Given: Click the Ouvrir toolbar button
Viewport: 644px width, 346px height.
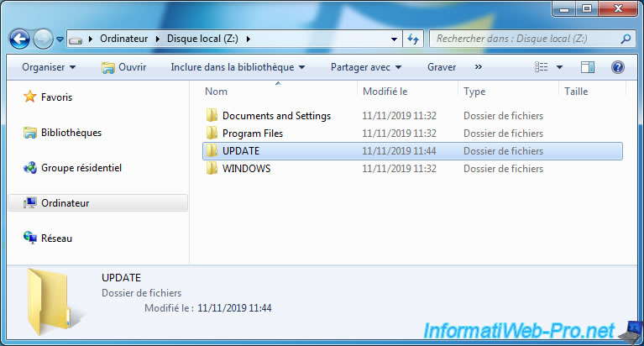Looking at the screenshot, I should [x=124, y=67].
